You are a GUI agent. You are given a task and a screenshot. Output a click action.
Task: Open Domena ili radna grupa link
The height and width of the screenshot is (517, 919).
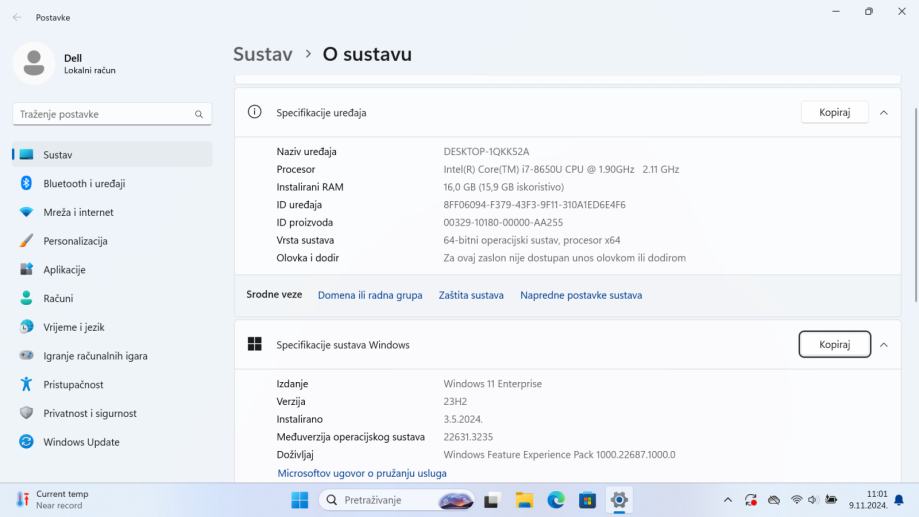point(370,295)
